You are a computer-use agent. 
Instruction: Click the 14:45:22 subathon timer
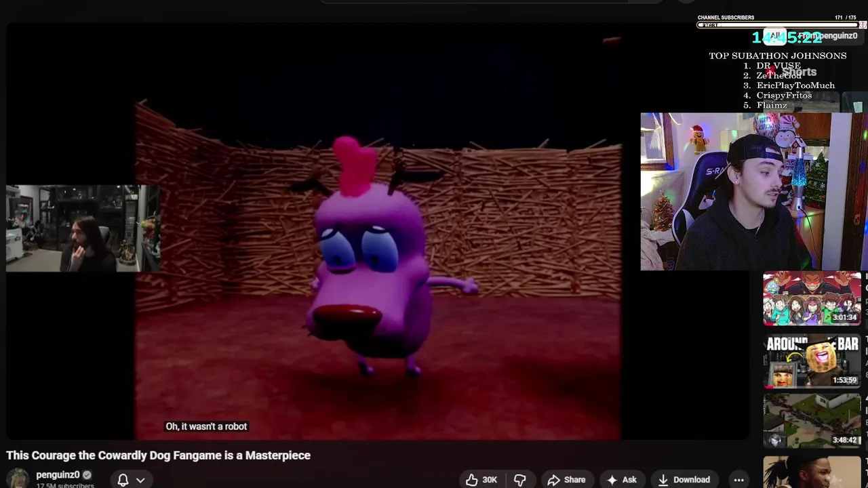[x=786, y=37]
